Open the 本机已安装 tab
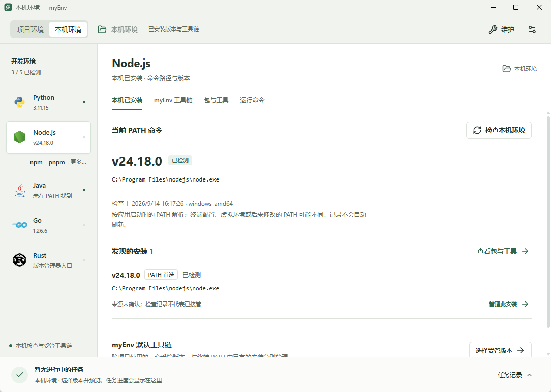The height and width of the screenshot is (392, 551). tap(127, 100)
